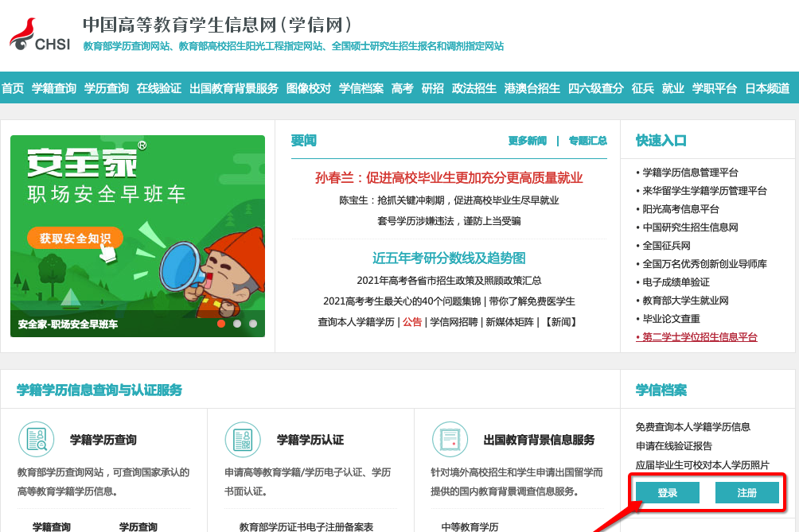799x532 pixels.
Task: Click the CHSI logo
Action: [x=40, y=35]
